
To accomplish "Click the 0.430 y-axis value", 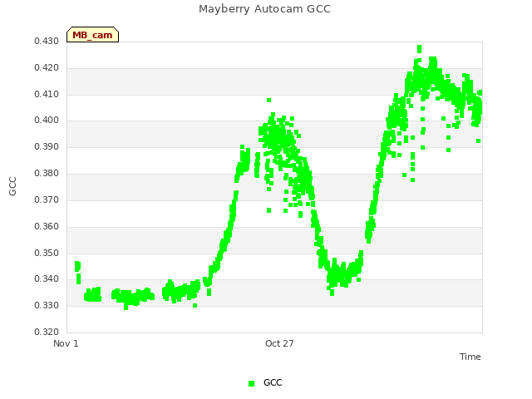I will pyautogui.click(x=47, y=41).
